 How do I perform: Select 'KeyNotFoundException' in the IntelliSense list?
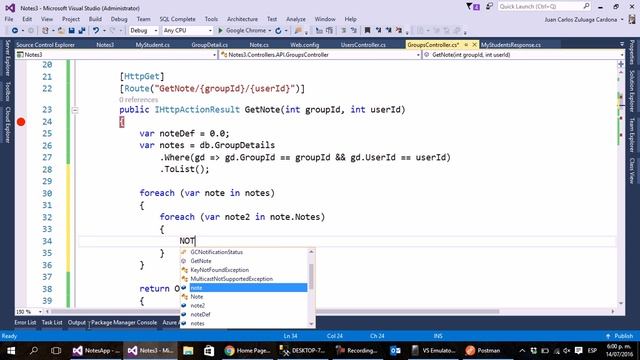click(220, 270)
